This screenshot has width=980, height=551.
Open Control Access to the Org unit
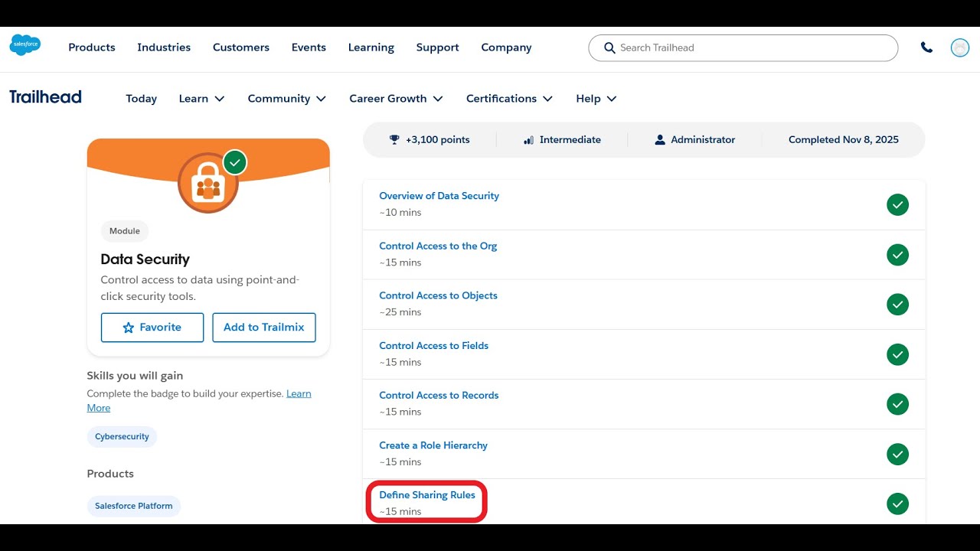coord(438,246)
